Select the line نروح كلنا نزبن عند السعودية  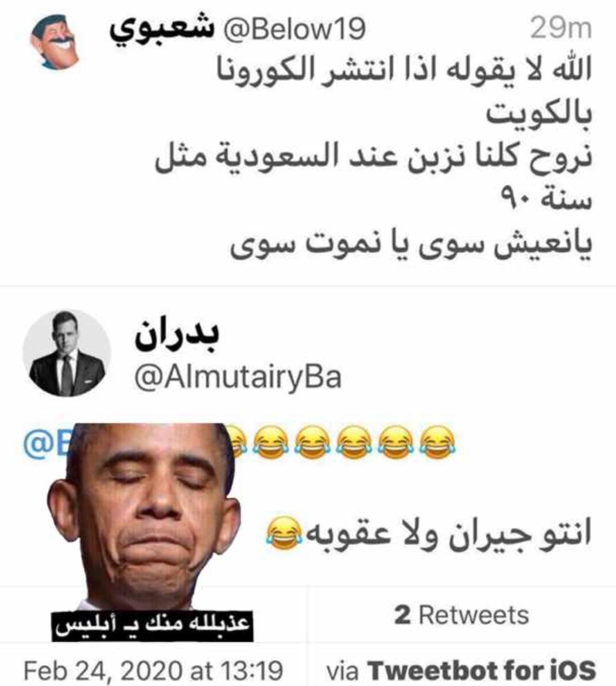point(373,158)
